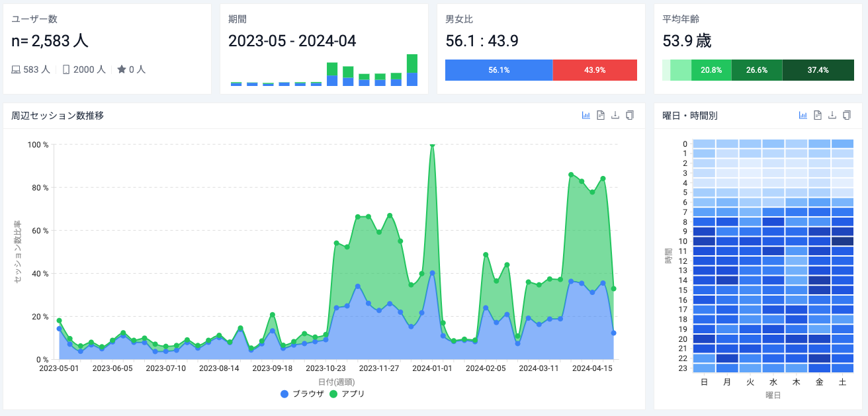Click the tallest bar in 期間 mini chart
This screenshot has height=416, width=868.
pos(412,70)
